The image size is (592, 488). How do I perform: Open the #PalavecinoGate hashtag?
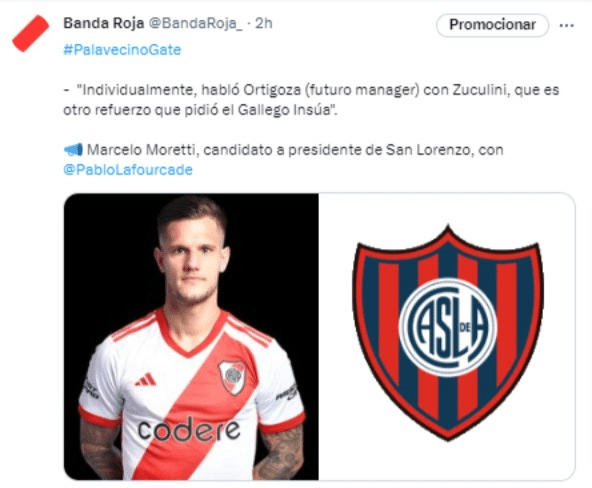[x=122, y=50]
